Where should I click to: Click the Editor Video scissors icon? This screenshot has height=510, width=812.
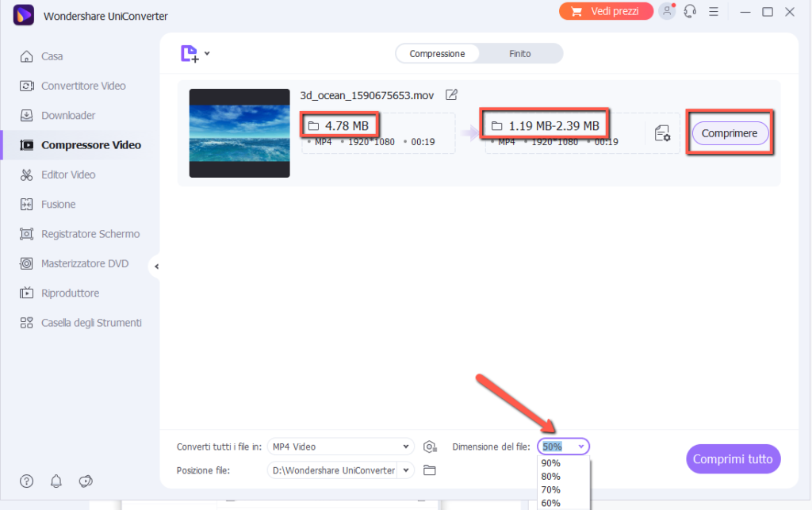click(x=26, y=175)
